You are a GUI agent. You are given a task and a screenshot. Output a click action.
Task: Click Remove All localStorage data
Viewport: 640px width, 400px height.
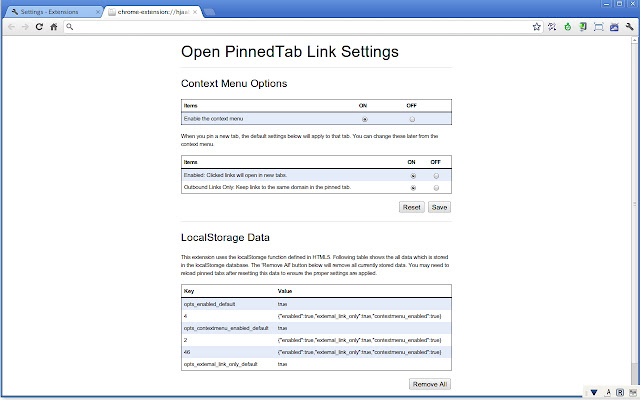(x=430, y=384)
